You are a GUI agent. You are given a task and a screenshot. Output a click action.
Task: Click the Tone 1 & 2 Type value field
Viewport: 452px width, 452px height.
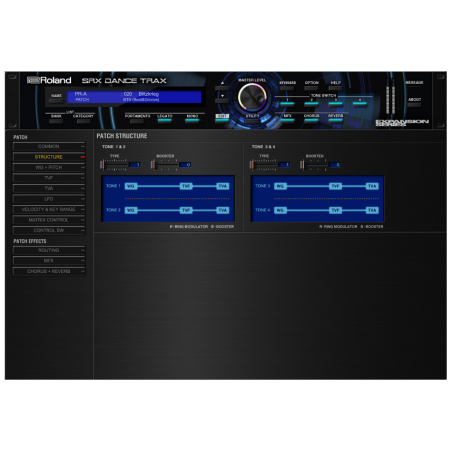coord(134,165)
